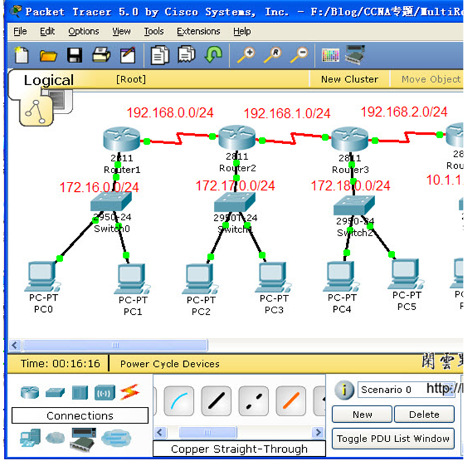Click the Zoom In magnifier

[x=246, y=55]
